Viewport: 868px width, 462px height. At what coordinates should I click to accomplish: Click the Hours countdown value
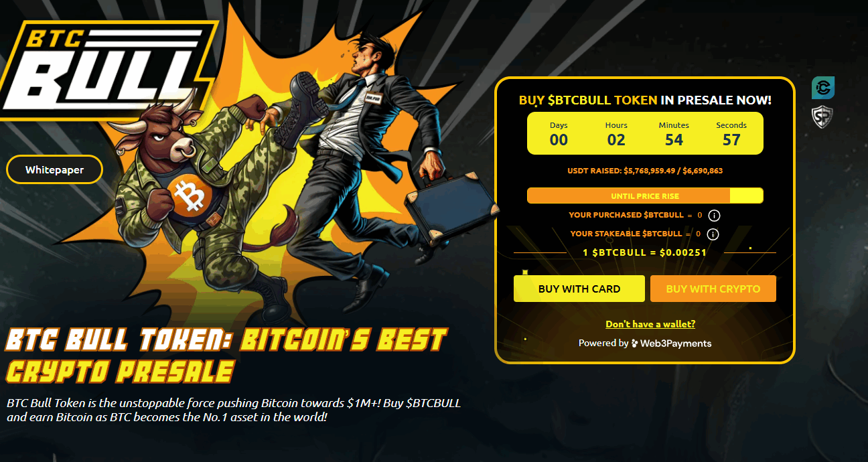click(616, 140)
